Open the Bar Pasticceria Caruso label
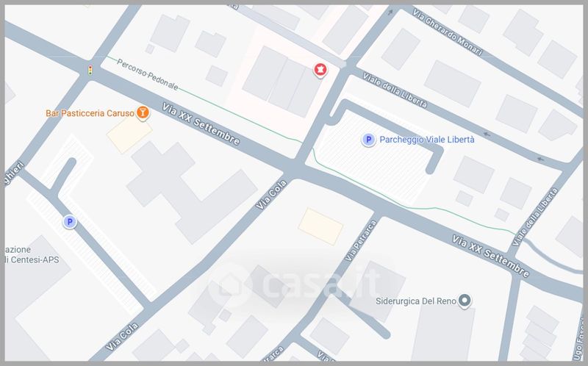 point(90,113)
